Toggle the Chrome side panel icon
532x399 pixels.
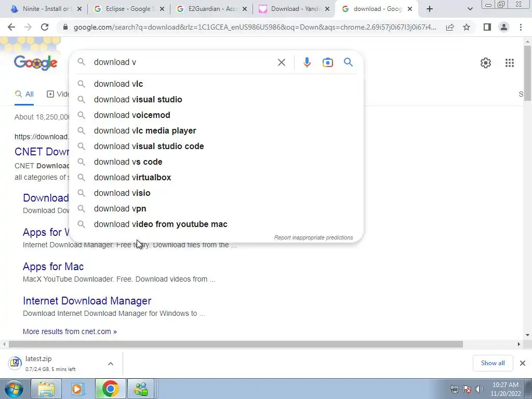tap(487, 27)
